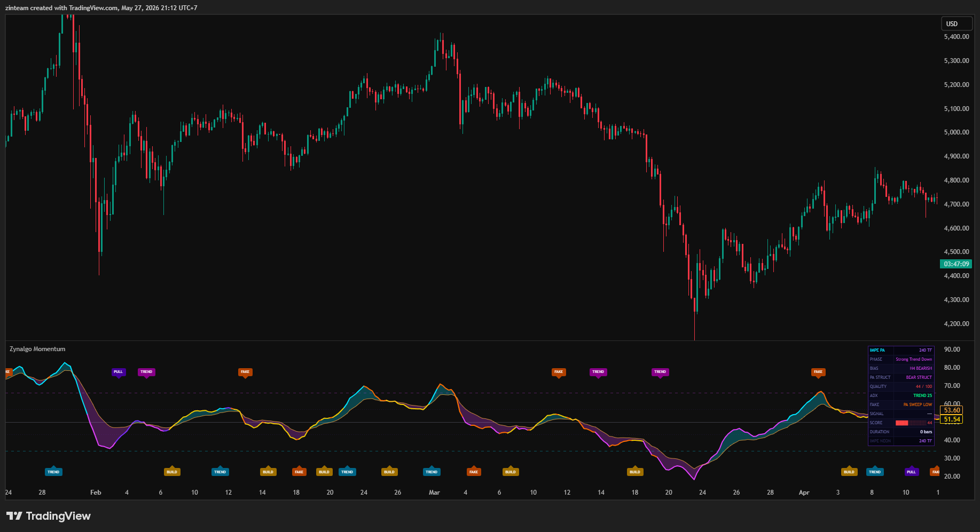980x532 pixels.
Task: Click the Apr label on the time axis
Action: (x=804, y=493)
